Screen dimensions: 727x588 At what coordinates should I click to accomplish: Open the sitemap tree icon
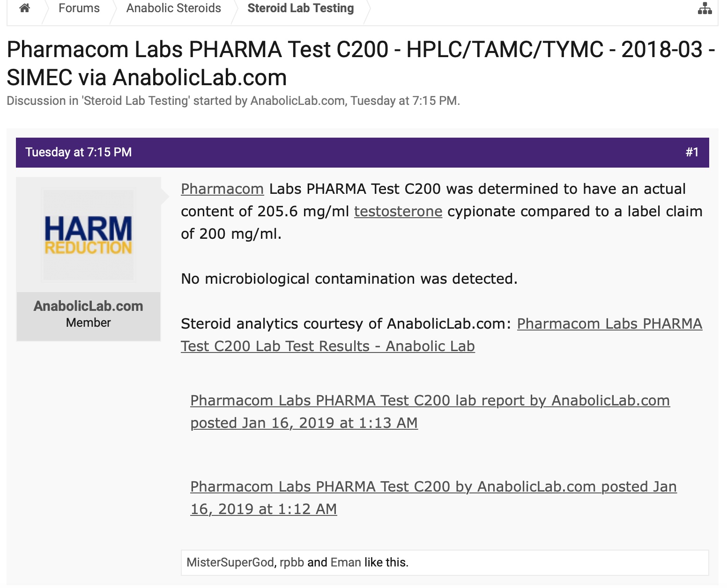pos(705,8)
